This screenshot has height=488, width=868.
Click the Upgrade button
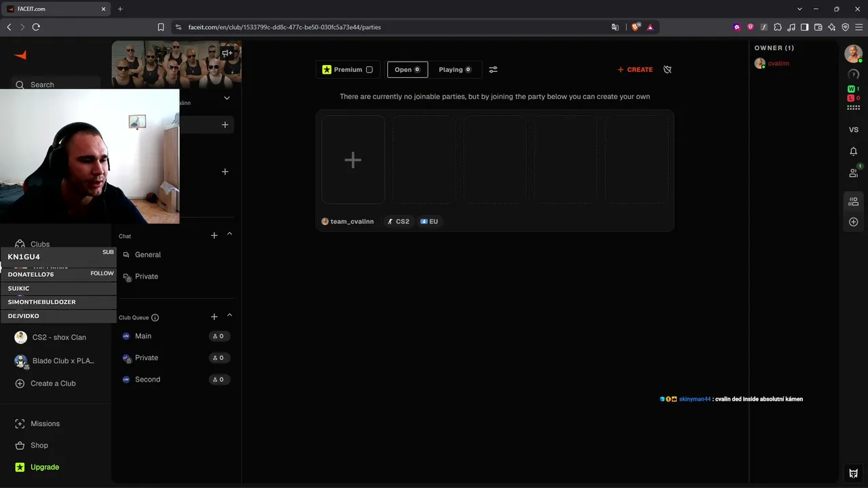coord(37,467)
